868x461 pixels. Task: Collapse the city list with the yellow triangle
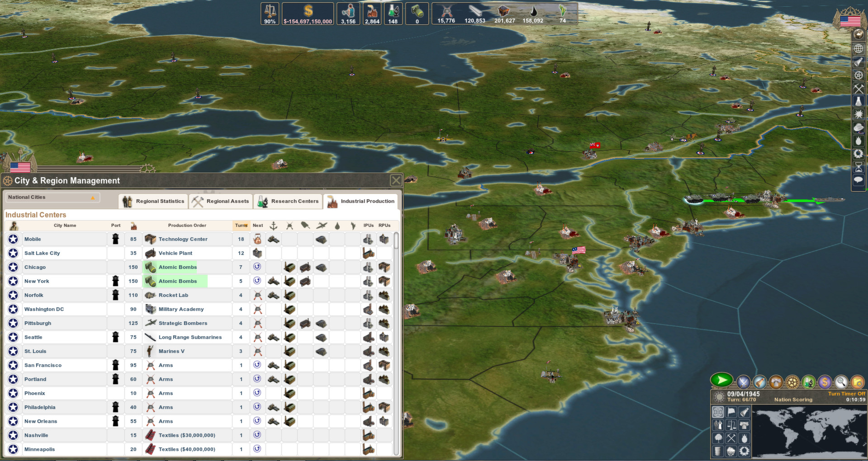click(x=93, y=197)
